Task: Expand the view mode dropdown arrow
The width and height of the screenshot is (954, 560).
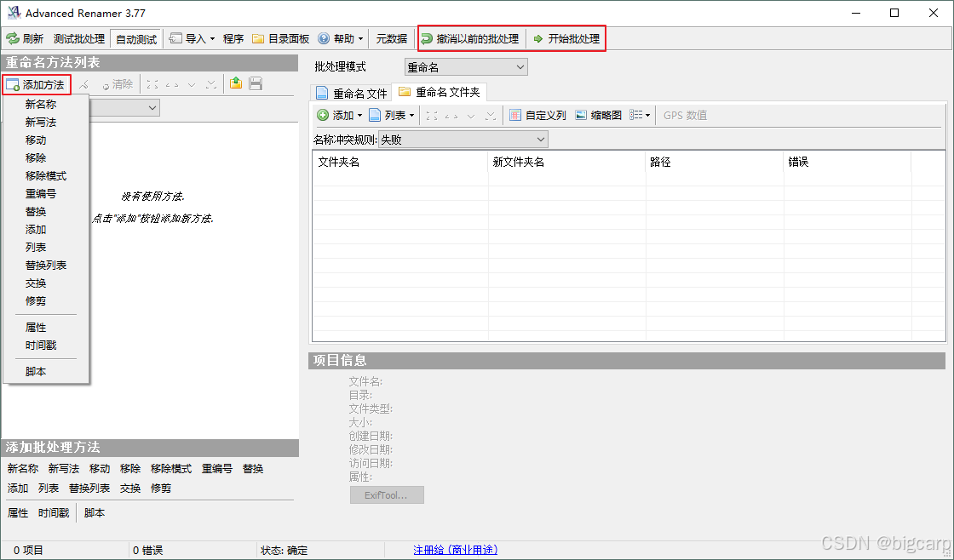Action: click(647, 115)
